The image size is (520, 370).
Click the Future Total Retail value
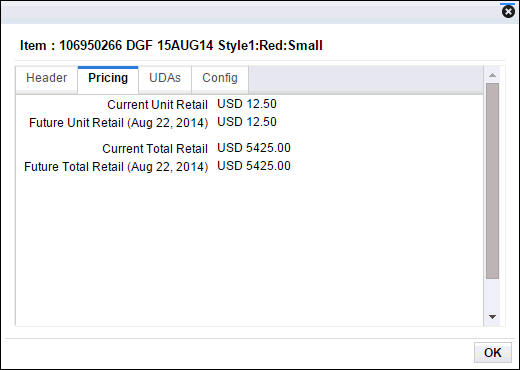point(254,166)
